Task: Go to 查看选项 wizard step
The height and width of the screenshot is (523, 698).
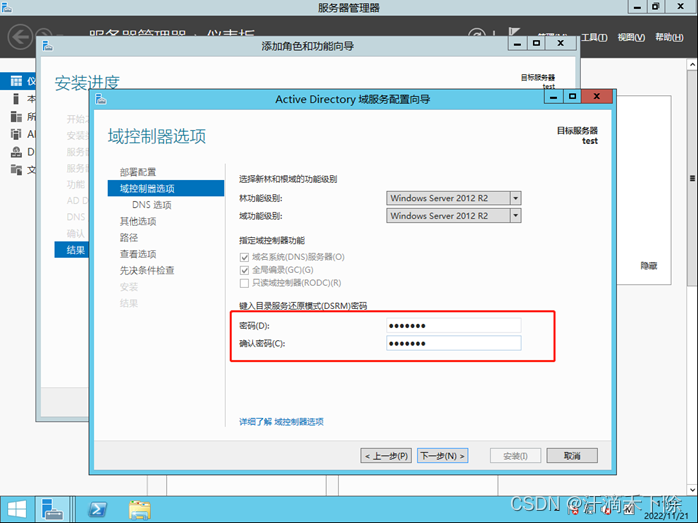Action: tap(138, 254)
